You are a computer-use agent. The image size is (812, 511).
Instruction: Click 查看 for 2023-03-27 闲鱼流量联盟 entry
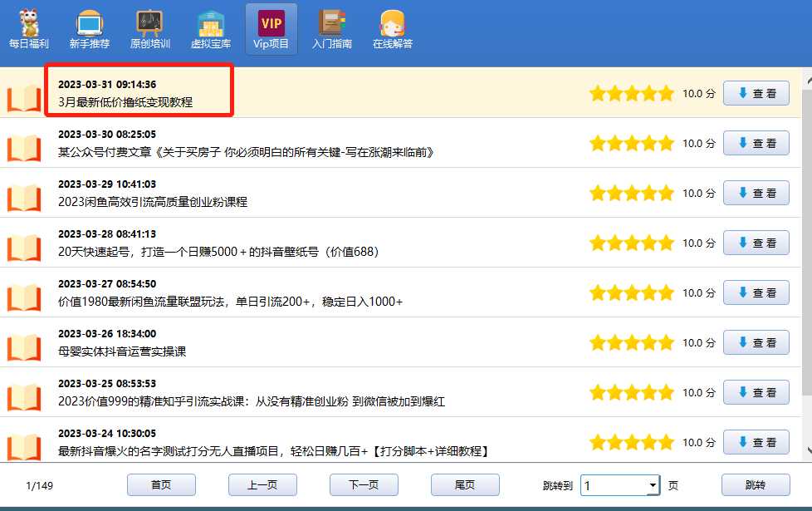tap(756, 292)
